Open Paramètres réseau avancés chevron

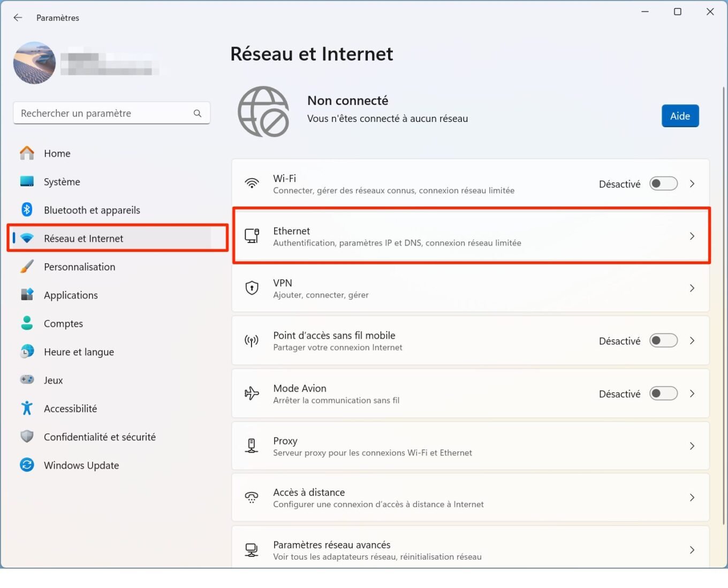[692, 550]
